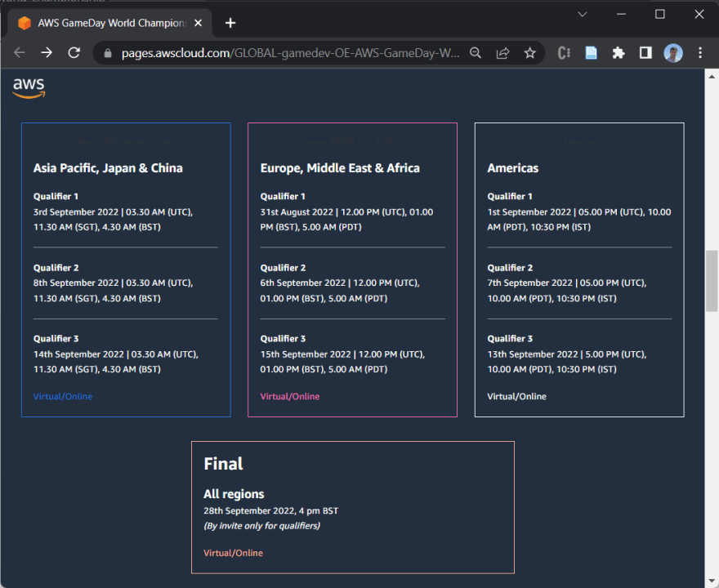
Task: Click the share page icon
Action: (502, 53)
